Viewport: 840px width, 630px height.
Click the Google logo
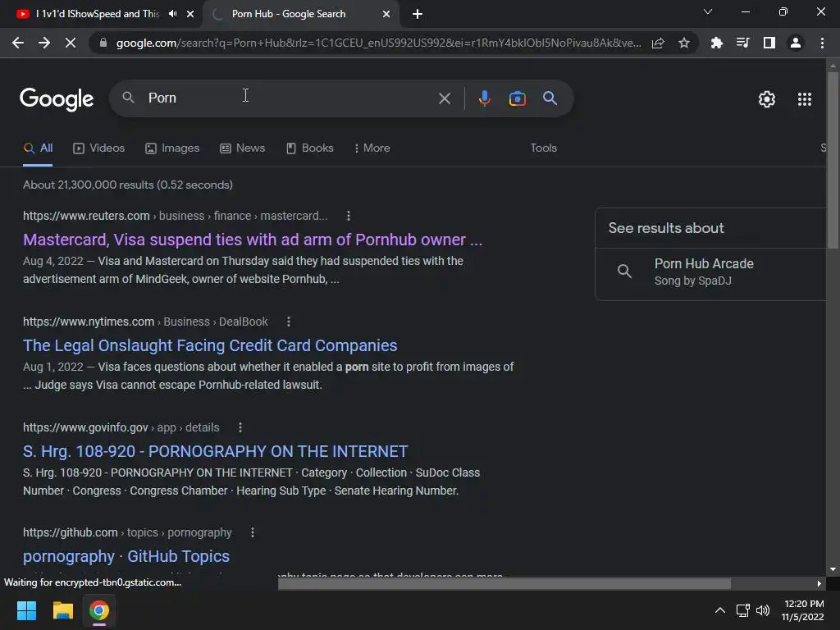[57, 99]
